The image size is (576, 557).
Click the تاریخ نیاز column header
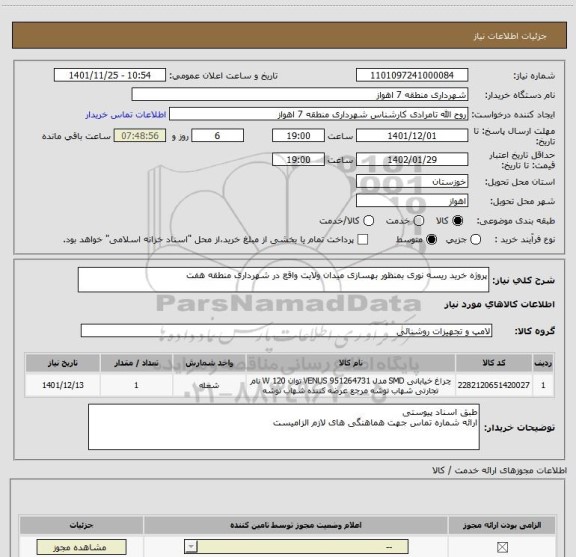[63, 363]
